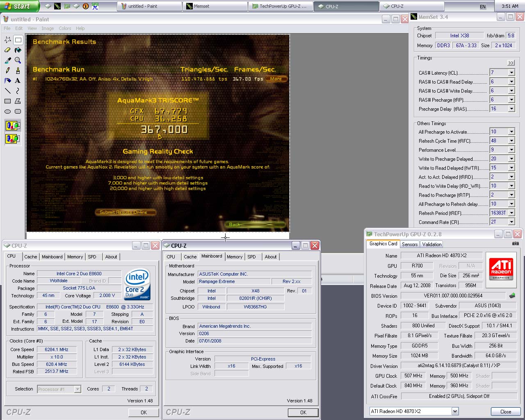Open the RAS# Precharge (tRP) dropdown

[511, 100]
